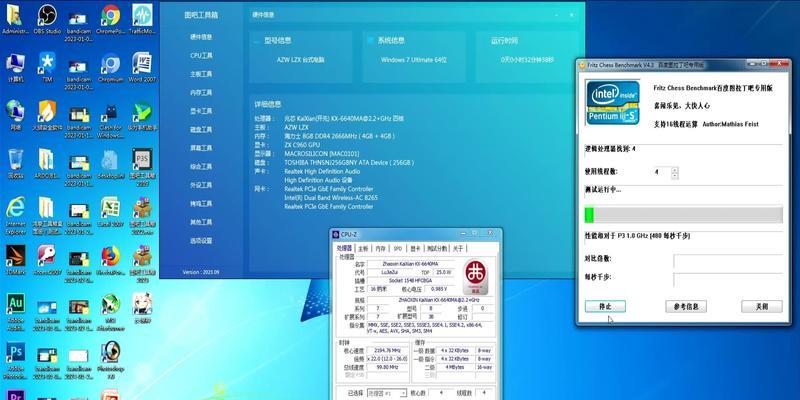Click the CPU-Z title bar icon
The width and height of the screenshot is (800, 400).
(335, 234)
